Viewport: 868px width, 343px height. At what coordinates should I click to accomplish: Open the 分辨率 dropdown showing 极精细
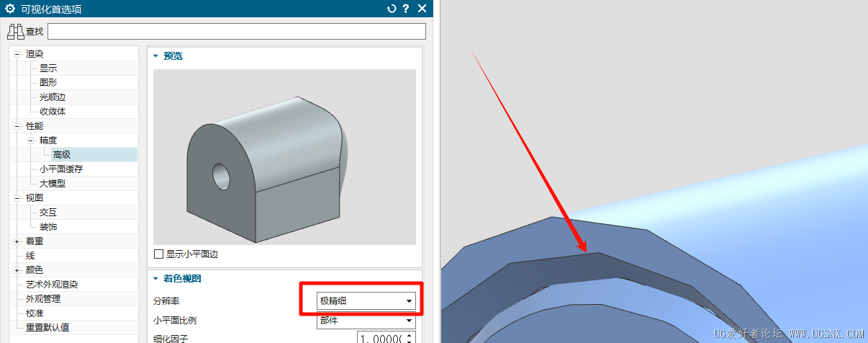(x=366, y=300)
